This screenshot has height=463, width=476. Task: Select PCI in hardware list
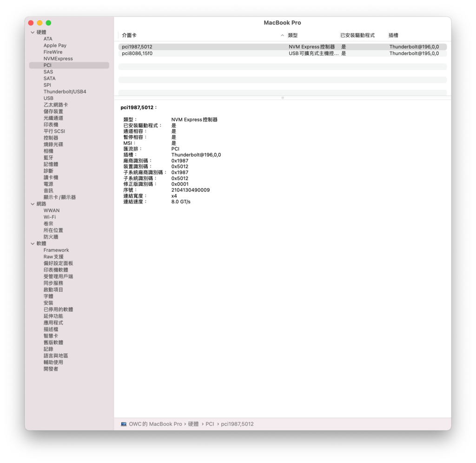click(x=69, y=65)
